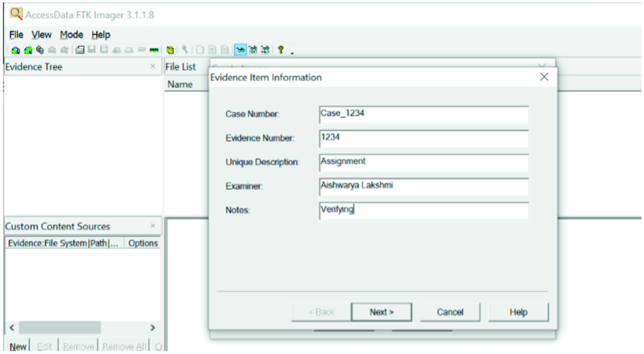This screenshot has height=354, width=644.
Task: Click the FTK Imager title bar icon
Action: [x=16, y=14]
